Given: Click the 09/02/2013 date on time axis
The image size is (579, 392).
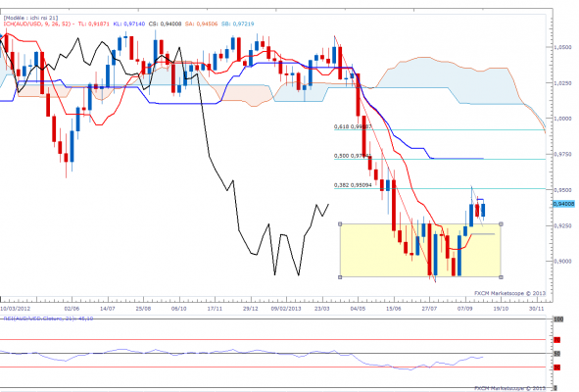Looking at the screenshot, I should pos(286,308).
